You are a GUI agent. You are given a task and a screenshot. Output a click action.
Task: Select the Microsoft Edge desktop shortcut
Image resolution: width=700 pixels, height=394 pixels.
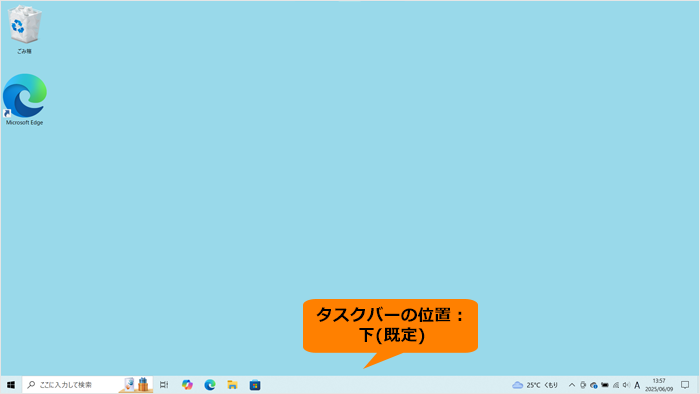25,100
